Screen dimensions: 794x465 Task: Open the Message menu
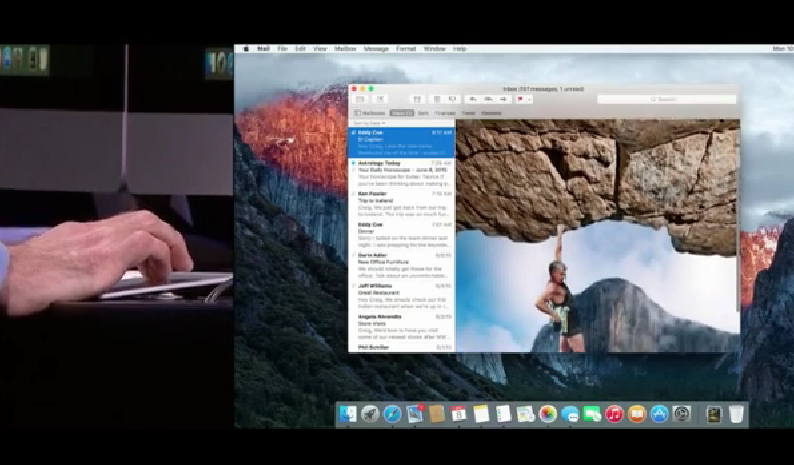pyautogui.click(x=376, y=49)
